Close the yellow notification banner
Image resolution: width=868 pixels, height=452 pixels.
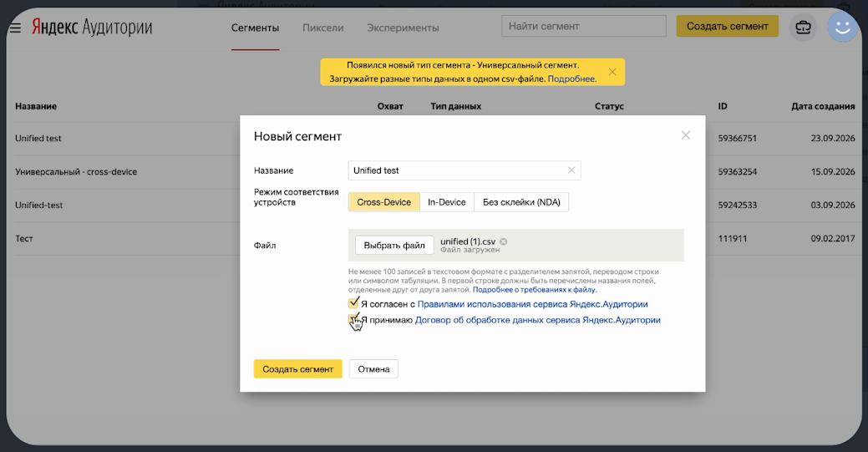(x=612, y=72)
